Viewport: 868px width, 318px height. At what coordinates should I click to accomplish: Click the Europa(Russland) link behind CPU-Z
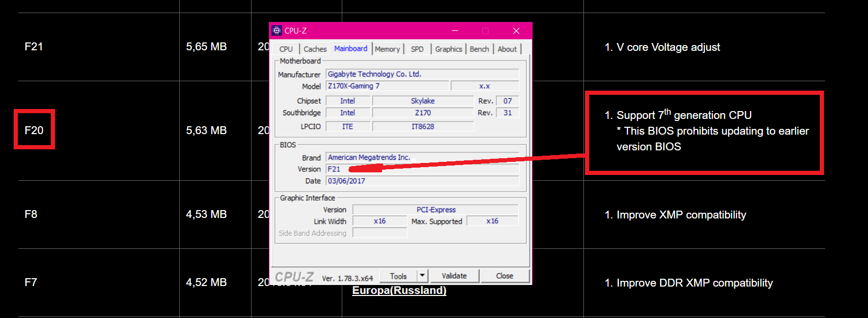[399, 291]
